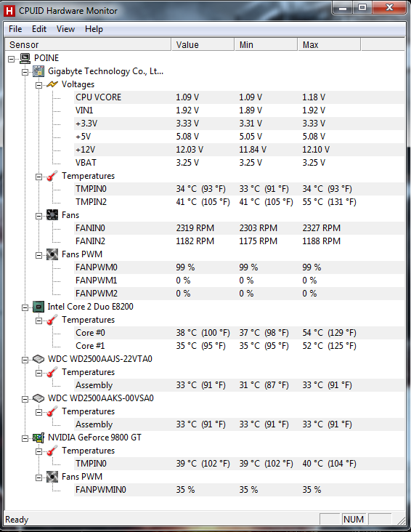This screenshot has height=532, width=411.
Task: Click the Gigabyte motherboard icon
Action: point(38,71)
